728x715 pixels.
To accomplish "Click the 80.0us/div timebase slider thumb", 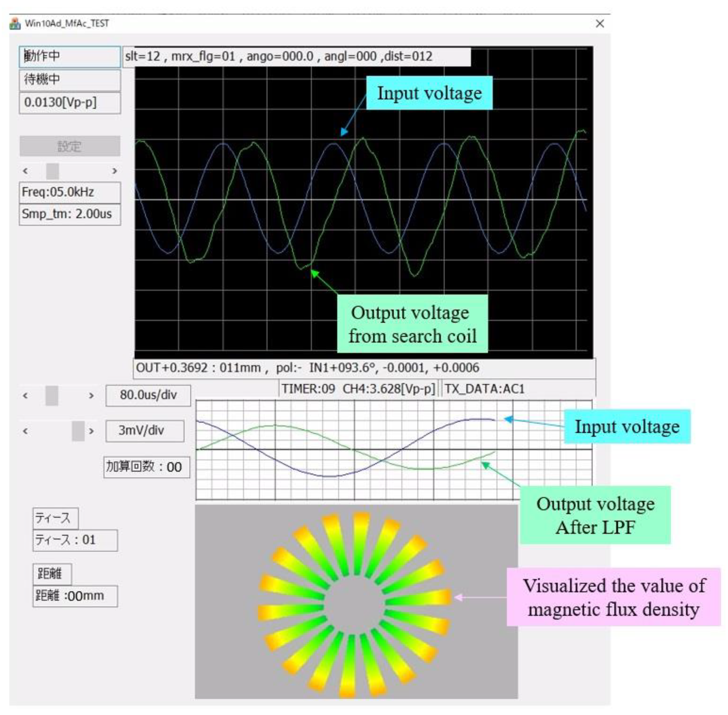I will (52, 395).
